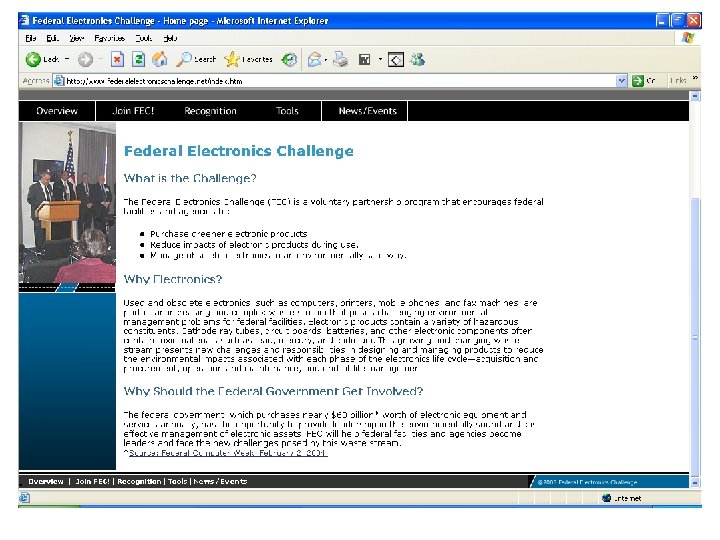This screenshot has width=720, height=540.
Task: Click the Go arrow button
Action: [638, 81]
